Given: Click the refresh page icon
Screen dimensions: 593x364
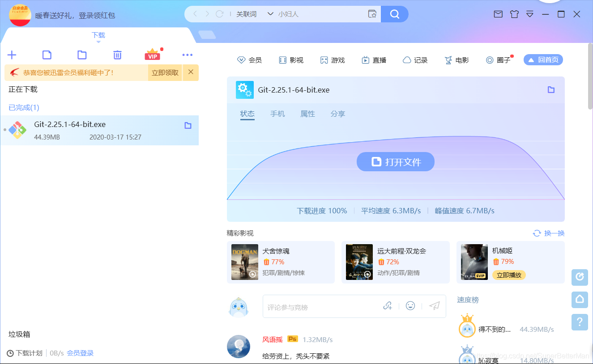Looking at the screenshot, I should click(219, 14).
